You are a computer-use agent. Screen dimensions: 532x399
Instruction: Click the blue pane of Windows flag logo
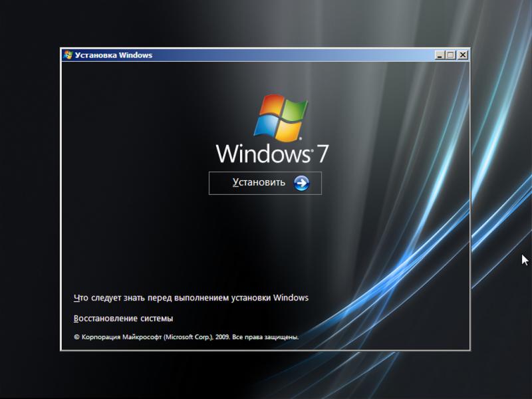coord(265,126)
